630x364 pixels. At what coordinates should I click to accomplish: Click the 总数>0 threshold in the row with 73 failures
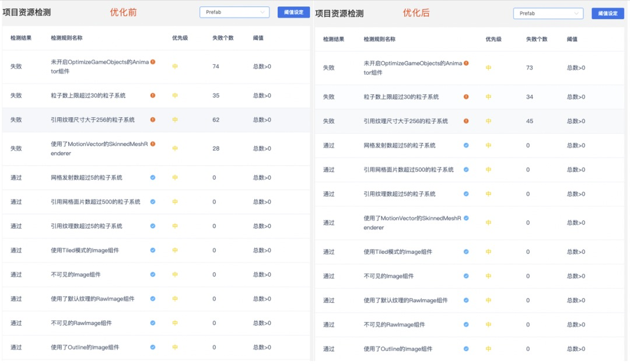point(576,68)
